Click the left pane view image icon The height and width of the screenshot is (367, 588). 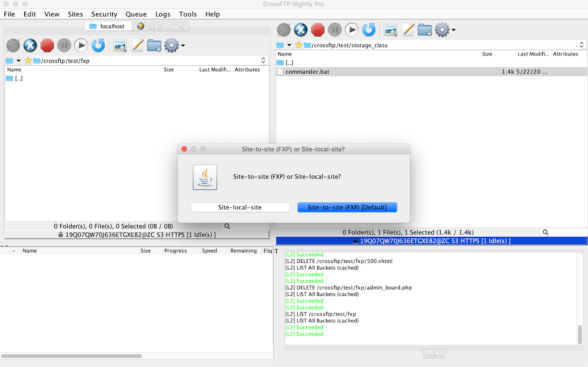[120, 46]
